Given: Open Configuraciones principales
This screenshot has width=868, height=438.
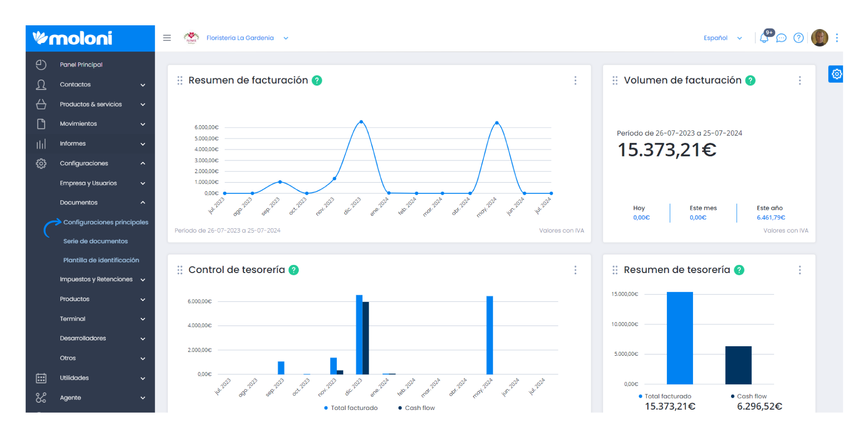Looking at the screenshot, I should point(106,222).
